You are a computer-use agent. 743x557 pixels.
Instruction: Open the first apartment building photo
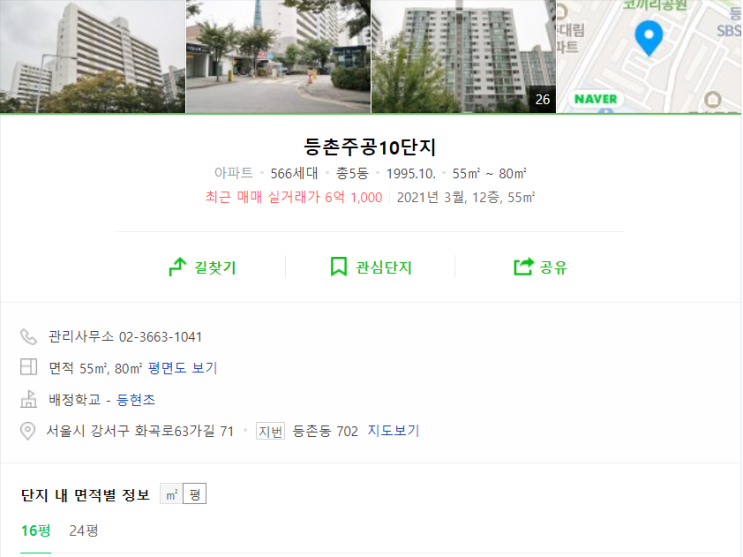pos(92,56)
